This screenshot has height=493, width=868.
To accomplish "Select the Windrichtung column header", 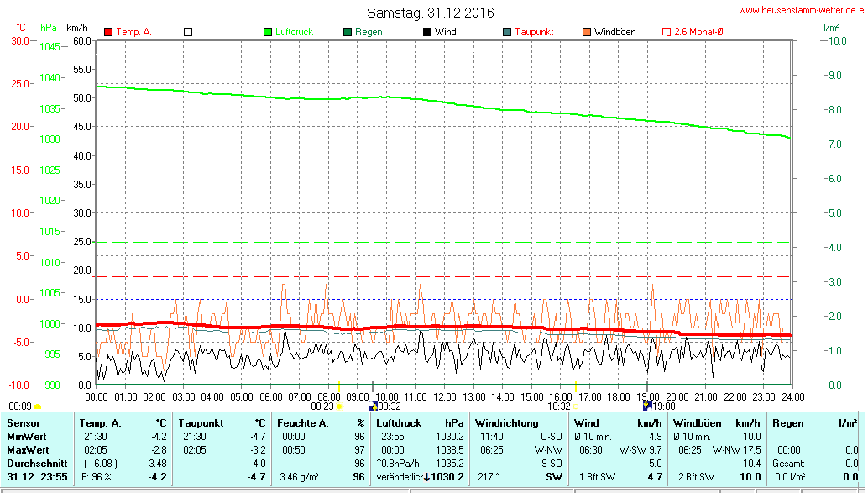I will click(x=508, y=423).
